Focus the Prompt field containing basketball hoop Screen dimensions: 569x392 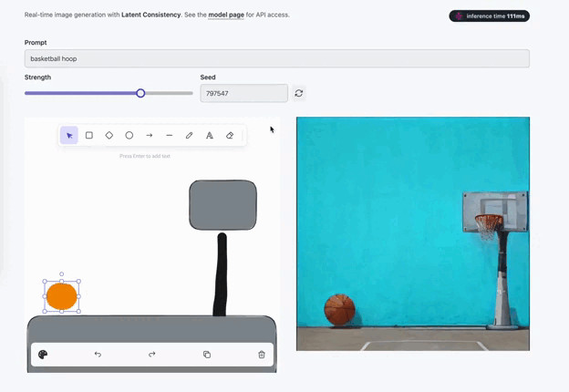tap(276, 58)
